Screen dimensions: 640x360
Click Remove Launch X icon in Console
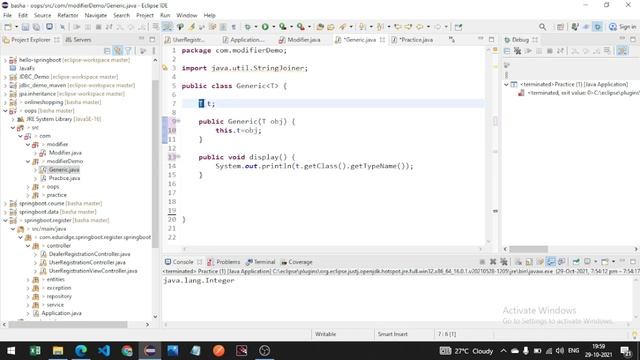point(493,262)
